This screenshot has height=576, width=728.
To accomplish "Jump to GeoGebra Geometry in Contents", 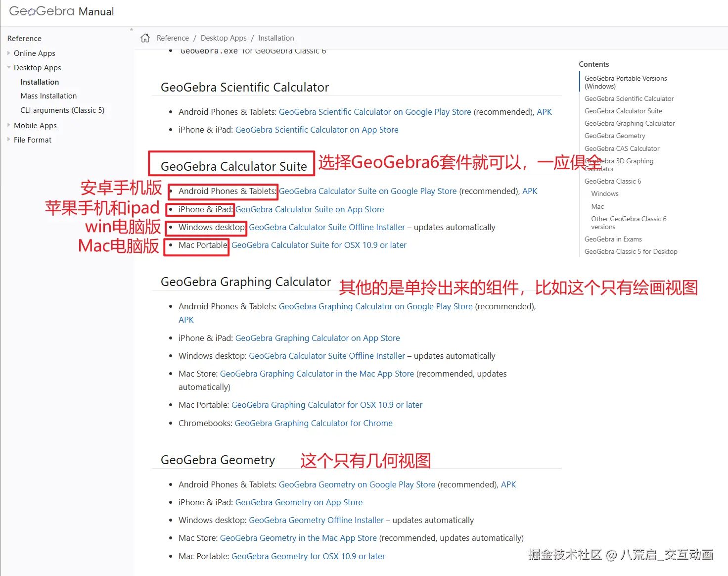I will [x=615, y=136].
